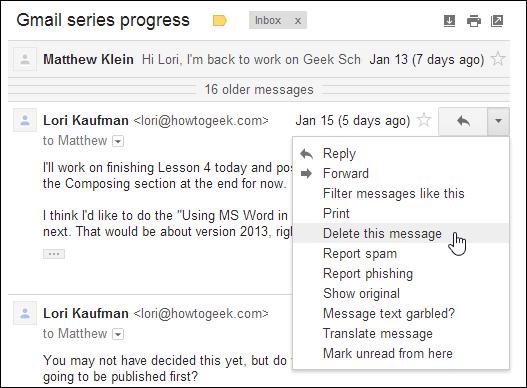Remove the Inbox label with the x
Image resolution: width=527 pixels, height=388 pixels.
coord(298,21)
